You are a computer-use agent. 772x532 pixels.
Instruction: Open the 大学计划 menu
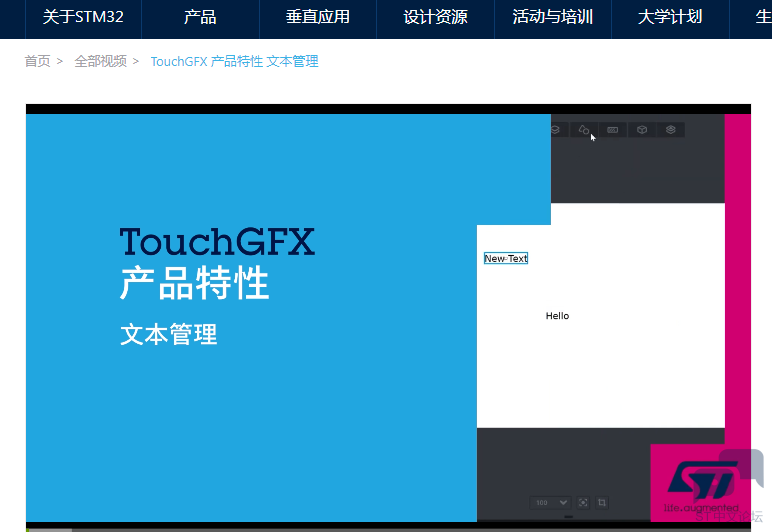pos(670,17)
